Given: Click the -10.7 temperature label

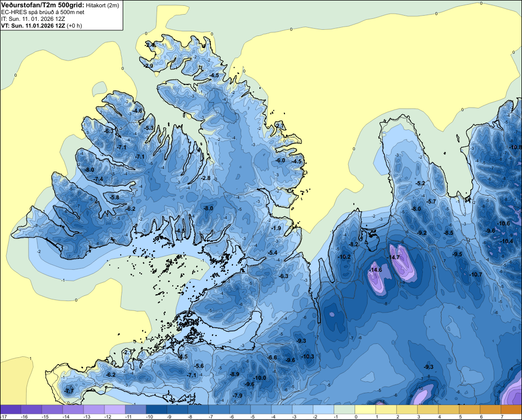Looking at the screenshot, I should point(476,274).
